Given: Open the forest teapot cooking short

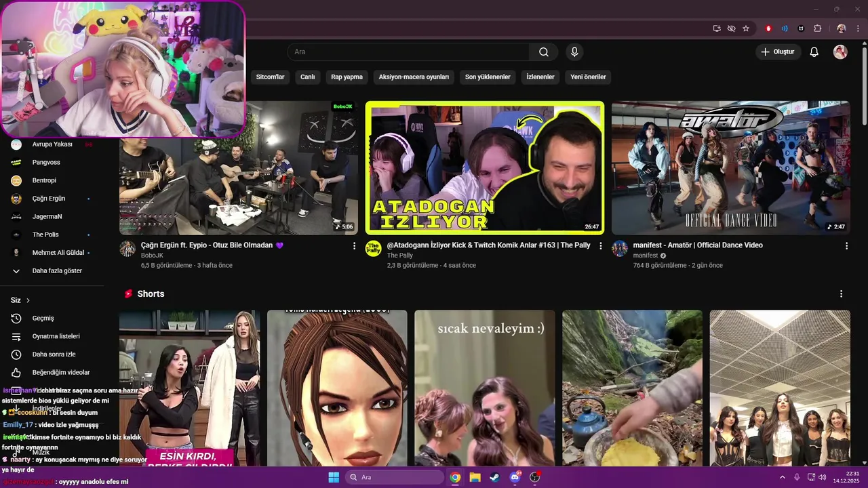Looking at the screenshot, I should (632, 388).
